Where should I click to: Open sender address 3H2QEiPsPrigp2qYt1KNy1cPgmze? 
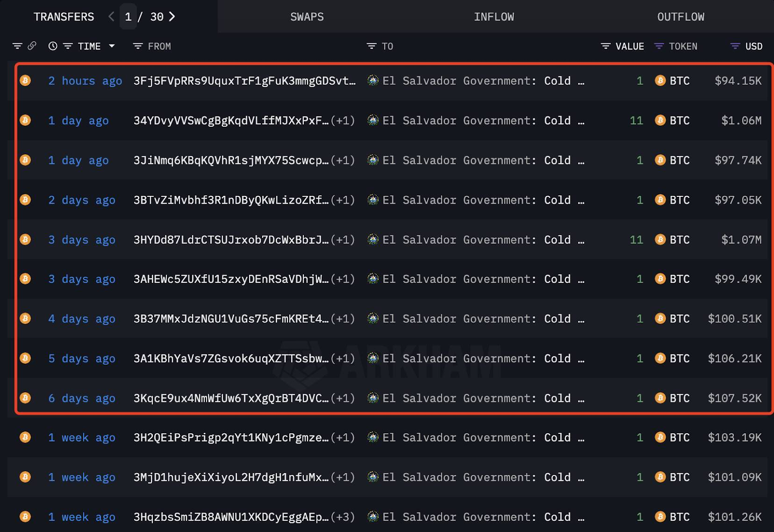(x=231, y=438)
